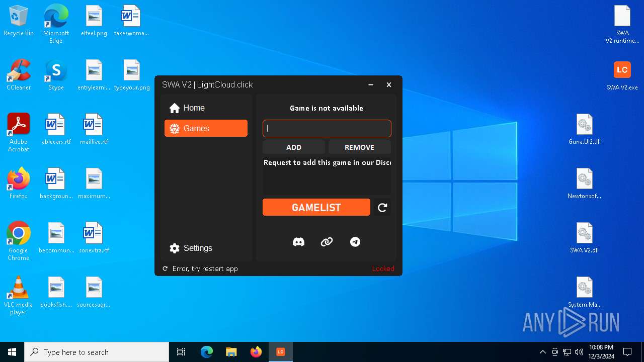This screenshot has width=644, height=362.
Task: Select the Adobe Acrobat desktop shortcut
Action: [19, 132]
